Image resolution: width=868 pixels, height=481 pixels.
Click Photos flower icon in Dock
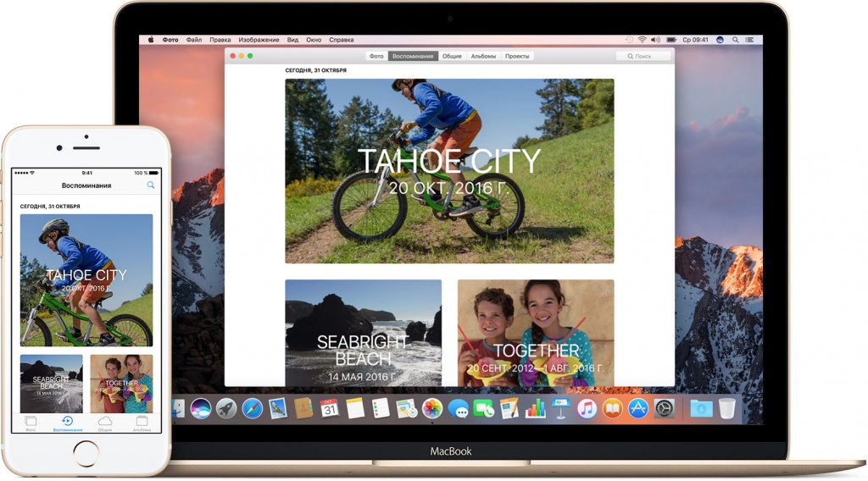pyautogui.click(x=432, y=409)
